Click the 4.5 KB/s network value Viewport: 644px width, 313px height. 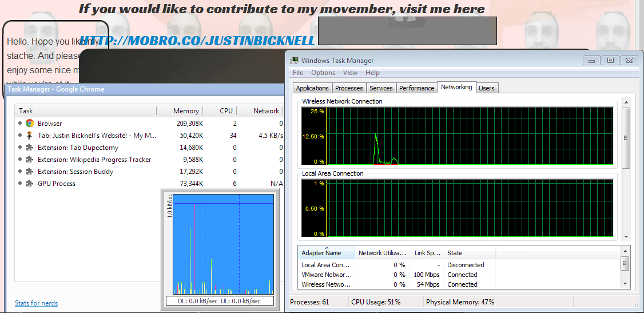click(x=271, y=135)
